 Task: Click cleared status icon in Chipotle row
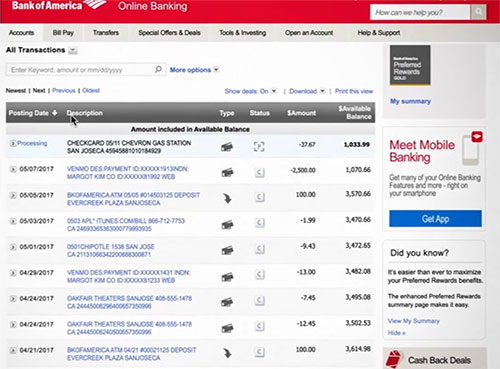[260, 248]
